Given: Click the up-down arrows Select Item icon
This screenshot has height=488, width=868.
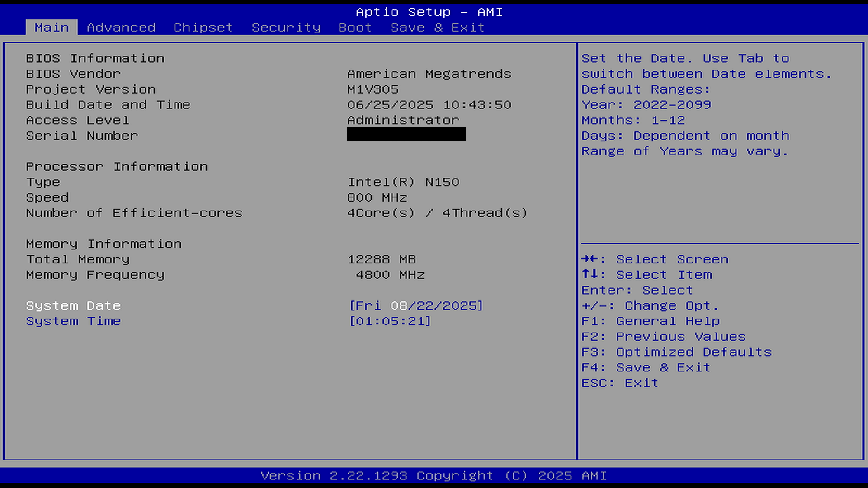Looking at the screenshot, I should (590, 274).
